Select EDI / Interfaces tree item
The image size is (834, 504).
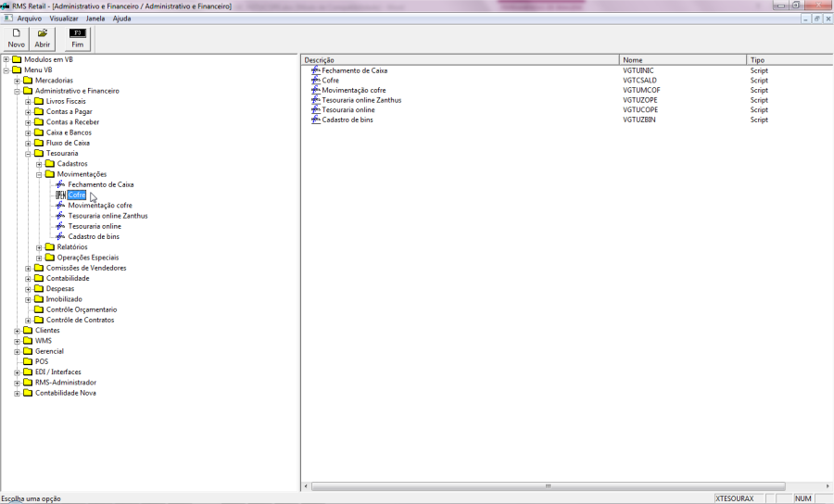tap(58, 372)
